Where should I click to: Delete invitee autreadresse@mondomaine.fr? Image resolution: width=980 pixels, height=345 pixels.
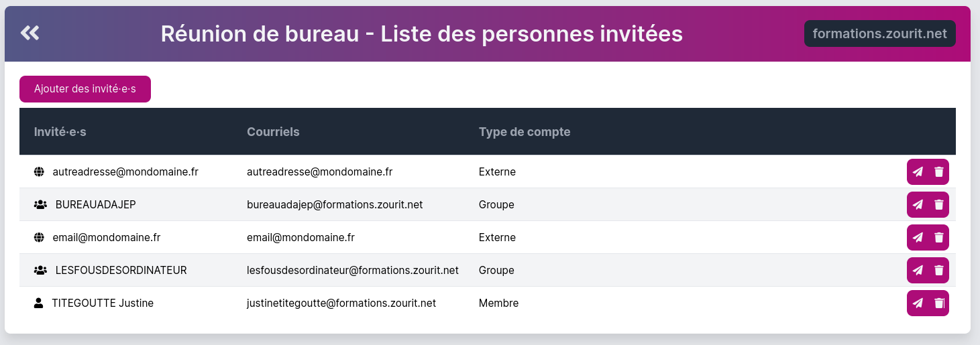939,171
